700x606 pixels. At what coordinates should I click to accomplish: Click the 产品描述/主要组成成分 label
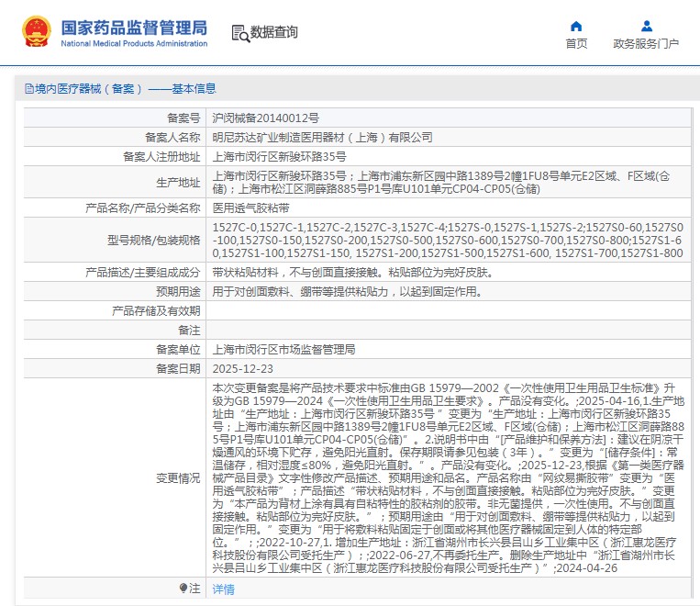pyautogui.click(x=143, y=272)
